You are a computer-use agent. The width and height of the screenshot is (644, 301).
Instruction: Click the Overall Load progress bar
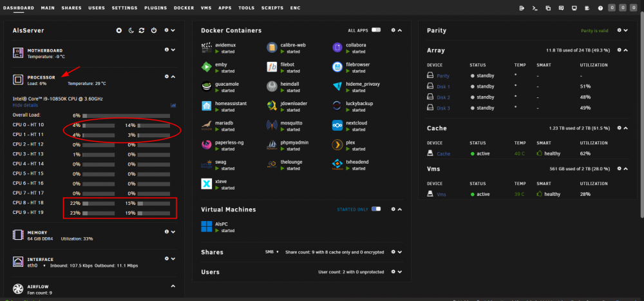(x=126, y=116)
